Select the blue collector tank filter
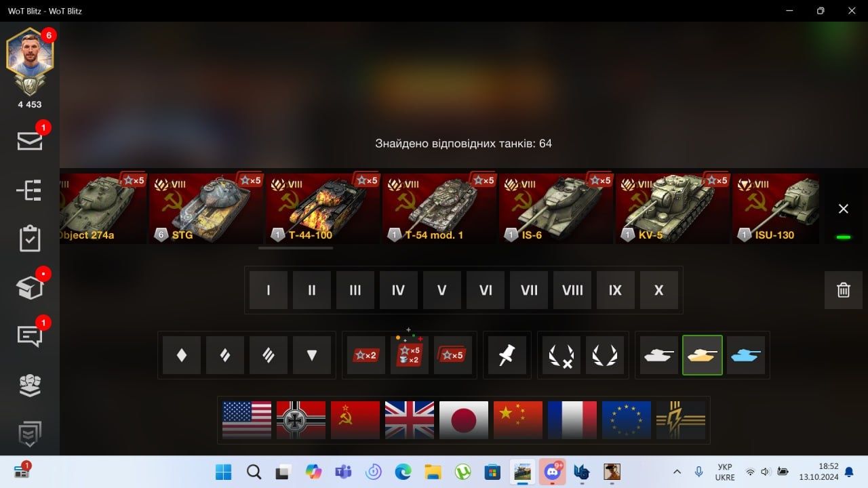The image size is (868, 488). (x=746, y=355)
